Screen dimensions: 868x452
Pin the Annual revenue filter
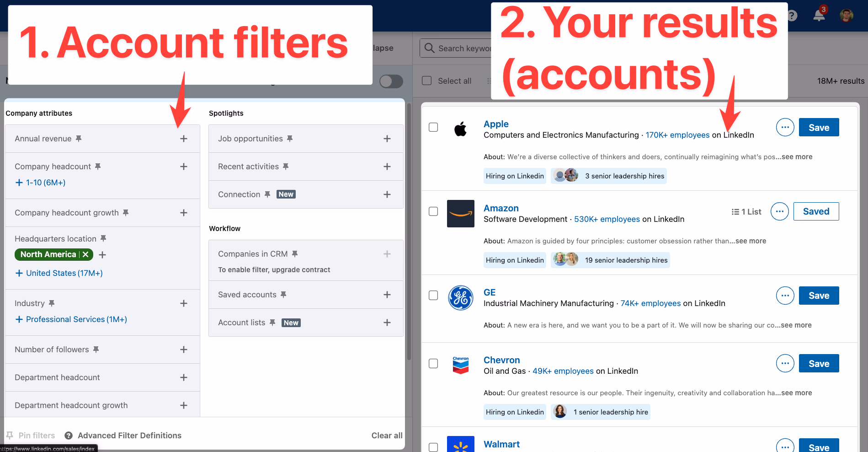tap(79, 138)
